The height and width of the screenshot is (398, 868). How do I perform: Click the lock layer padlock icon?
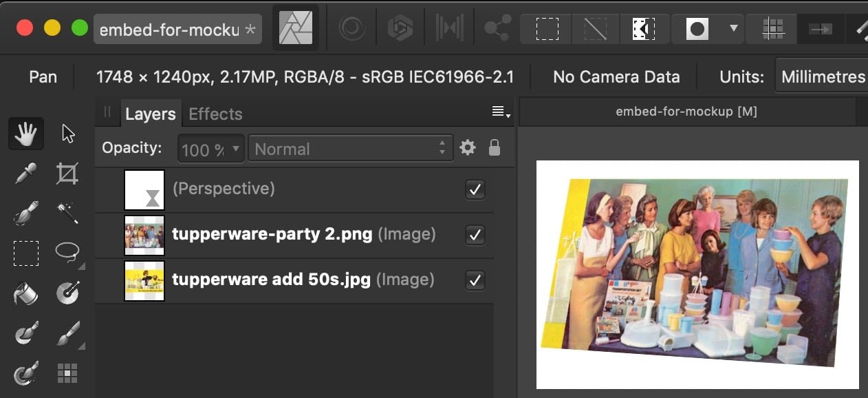point(494,148)
